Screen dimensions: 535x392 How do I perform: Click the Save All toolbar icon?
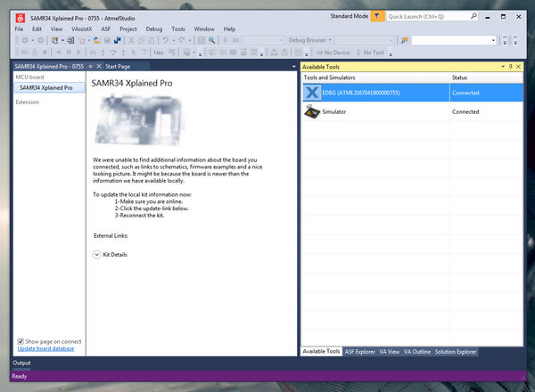pos(118,40)
